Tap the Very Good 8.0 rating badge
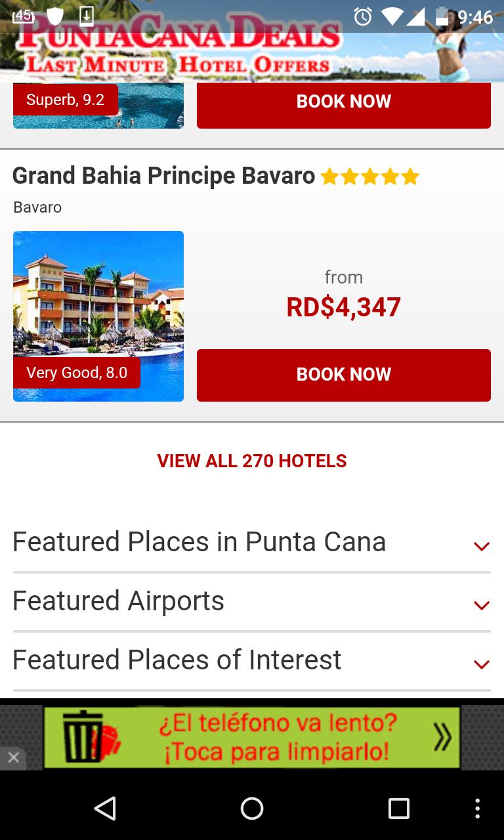This screenshot has width=504, height=840. coord(77,373)
